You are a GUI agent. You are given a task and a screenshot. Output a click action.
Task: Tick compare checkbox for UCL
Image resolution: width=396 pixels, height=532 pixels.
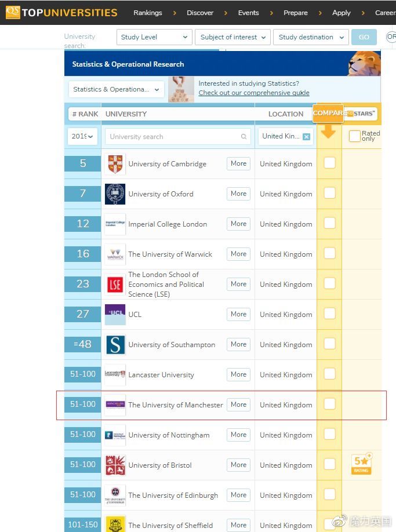click(329, 314)
